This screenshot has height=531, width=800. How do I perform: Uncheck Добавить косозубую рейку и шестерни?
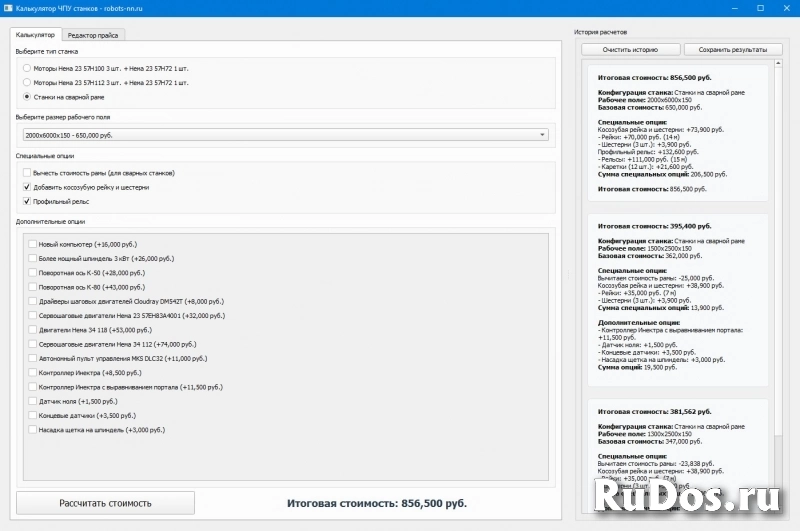pos(27,187)
